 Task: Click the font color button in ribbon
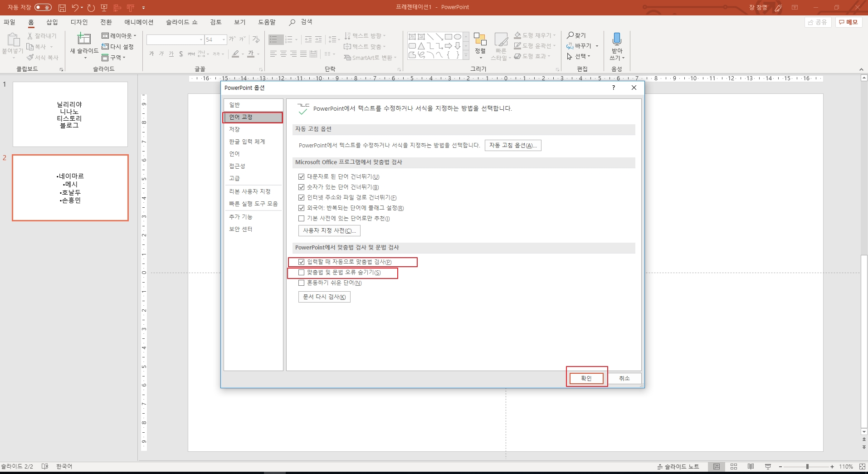click(250, 54)
